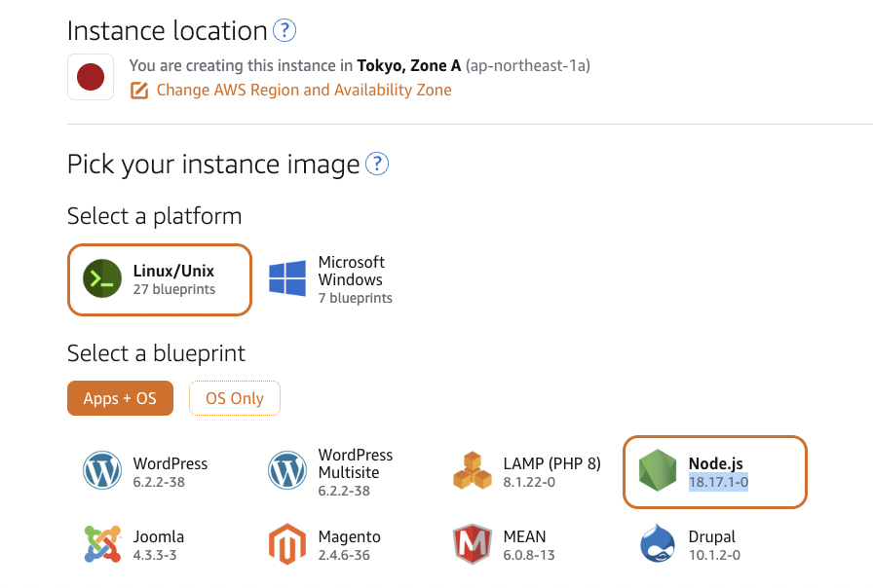Viewport: 873px width, 588px height.
Task: Click the MEAN red shield icon
Action: [x=473, y=544]
